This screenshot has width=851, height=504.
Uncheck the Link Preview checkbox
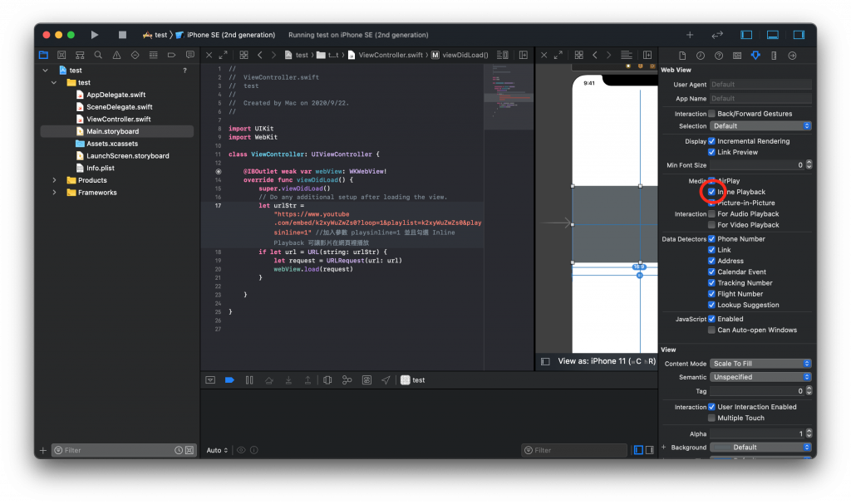(x=711, y=152)
